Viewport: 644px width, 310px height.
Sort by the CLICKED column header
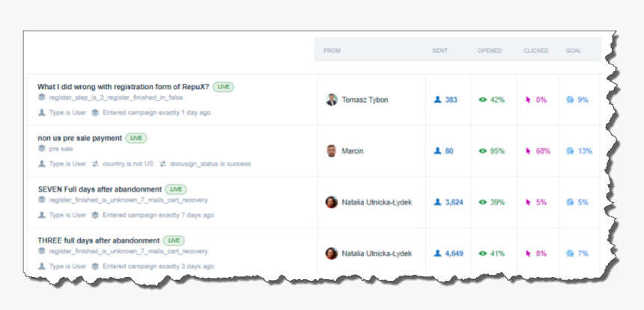[x=535, y=51]
